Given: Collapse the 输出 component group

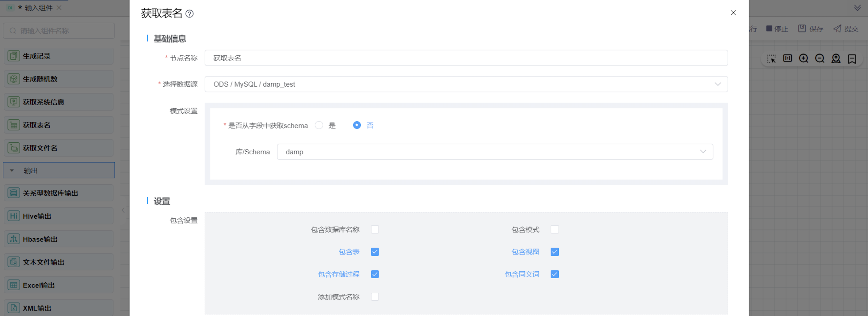Looking at the screenshot, I should click(x=12, y=171).
